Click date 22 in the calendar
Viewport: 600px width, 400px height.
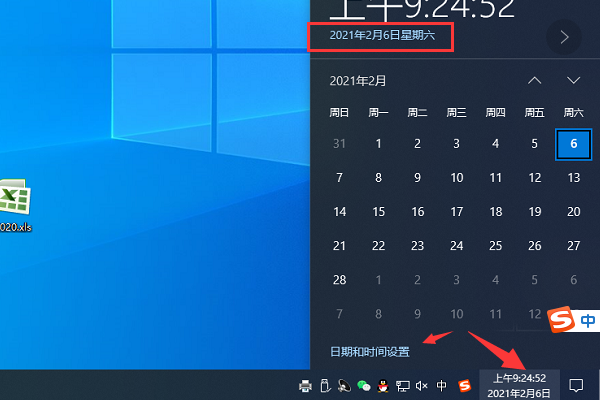pos(378,246)
